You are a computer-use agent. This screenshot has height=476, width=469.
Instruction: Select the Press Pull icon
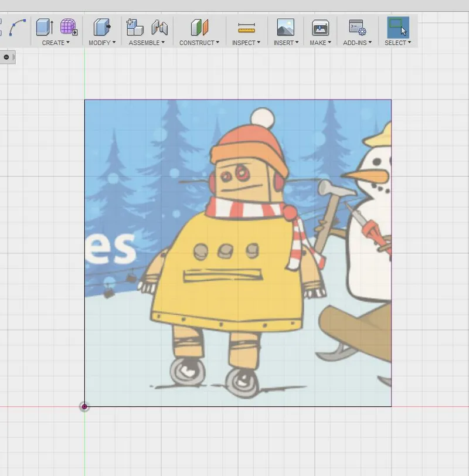[x=102, y=28]
